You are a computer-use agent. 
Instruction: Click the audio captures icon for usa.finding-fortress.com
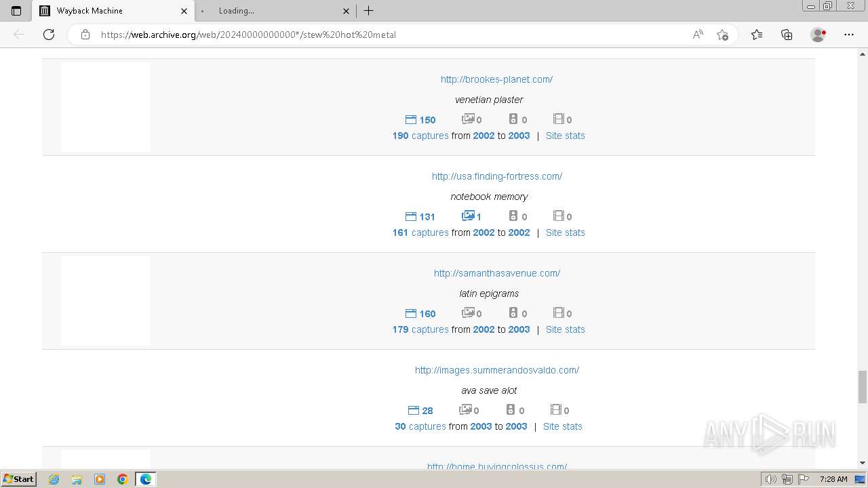(513, 216)
